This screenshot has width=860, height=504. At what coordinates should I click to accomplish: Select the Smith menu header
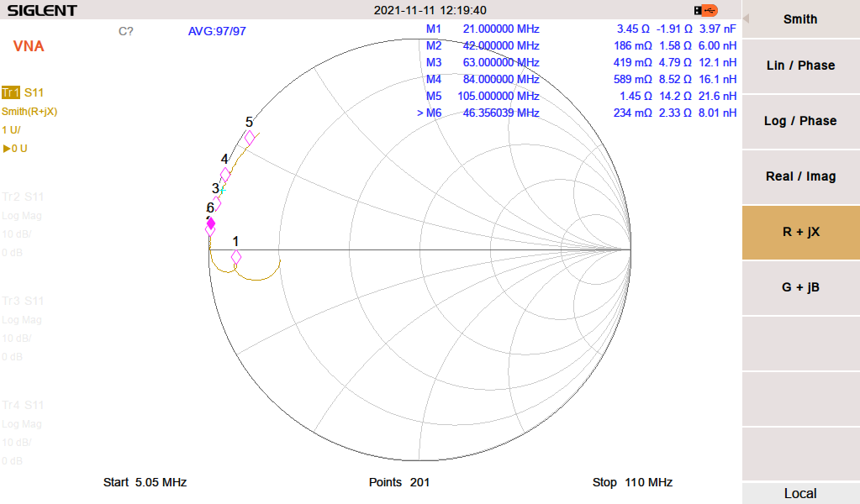[x=800, y=19]
